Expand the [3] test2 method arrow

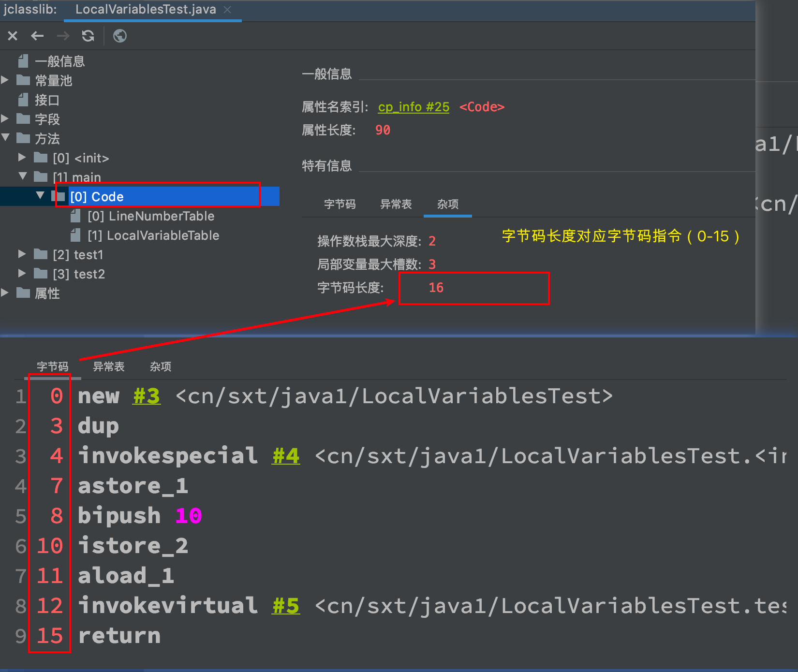(x=22, y=273)
